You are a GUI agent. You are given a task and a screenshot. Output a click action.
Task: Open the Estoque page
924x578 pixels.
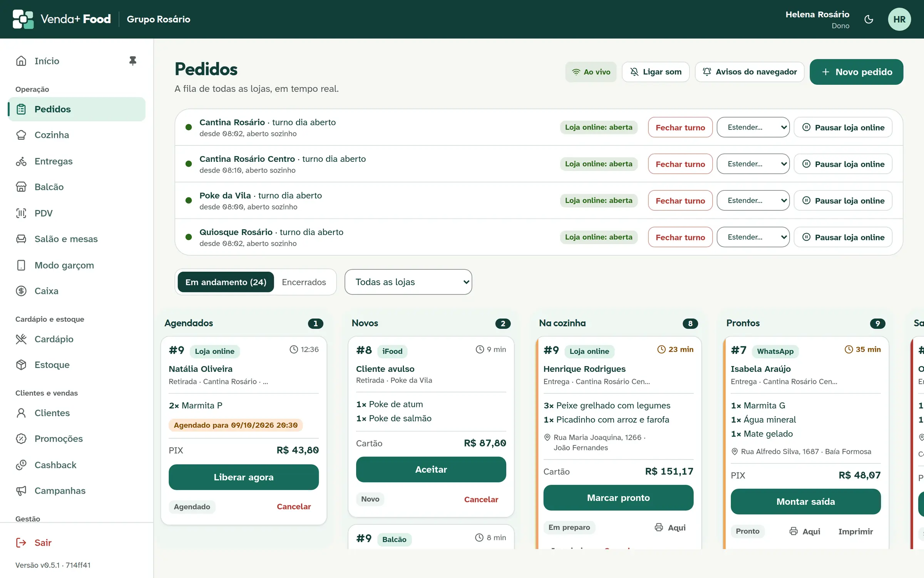click(77, 365)
